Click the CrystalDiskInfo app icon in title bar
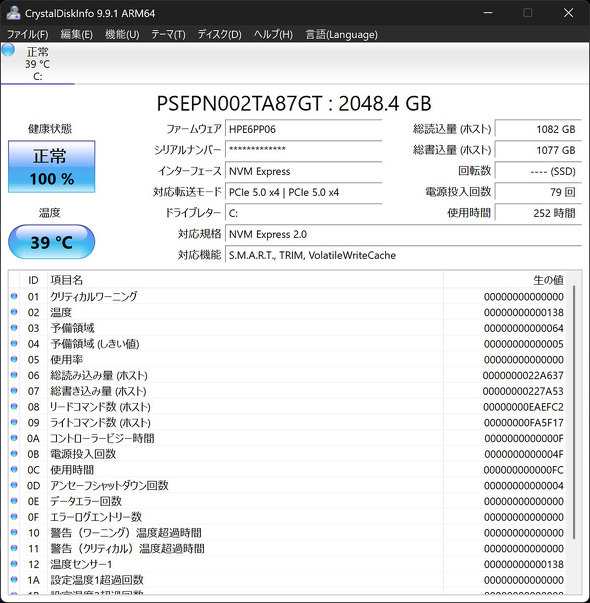The width and height of the screenshot is (590, 603). click(x=13, y=13)
